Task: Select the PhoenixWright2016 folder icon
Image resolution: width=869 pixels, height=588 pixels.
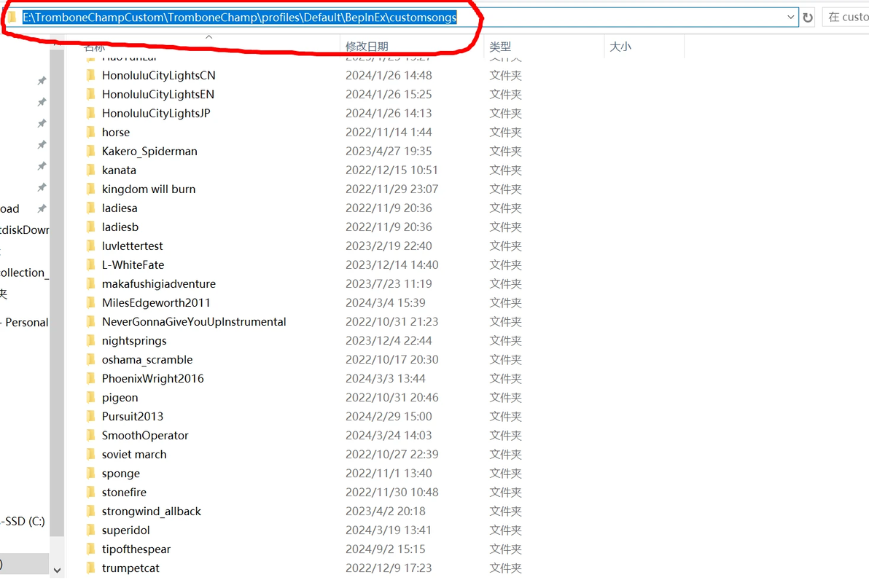Action: click(x=91, y=379)
